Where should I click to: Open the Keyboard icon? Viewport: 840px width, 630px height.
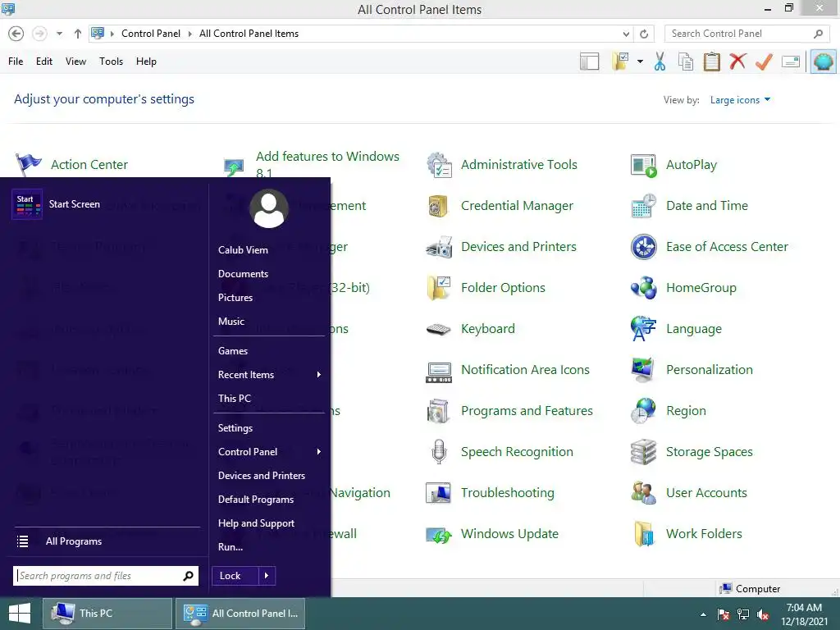coord(439,329)
